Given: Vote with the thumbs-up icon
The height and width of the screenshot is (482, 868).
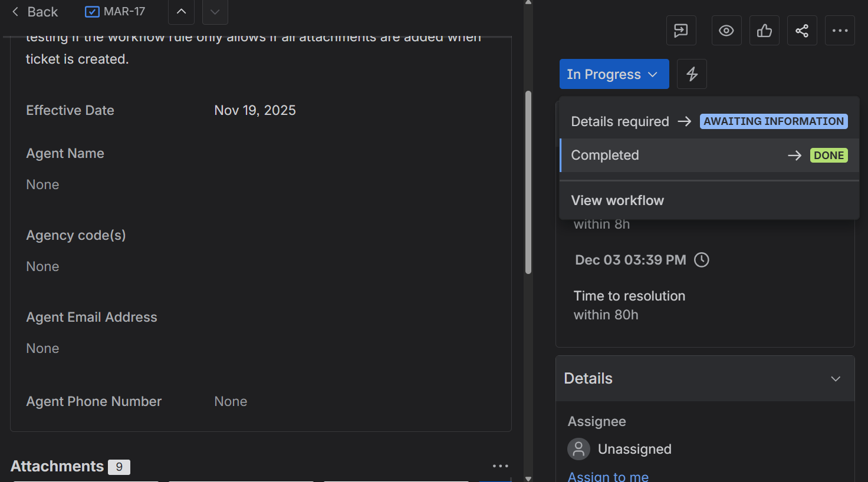Looking at the screenshot, I should [764, 31].
